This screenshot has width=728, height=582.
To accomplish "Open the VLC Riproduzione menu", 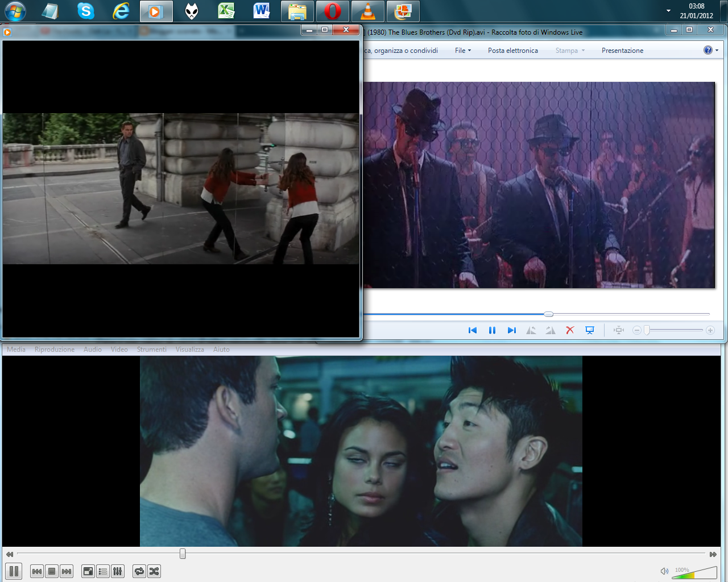I will (55, 350).
